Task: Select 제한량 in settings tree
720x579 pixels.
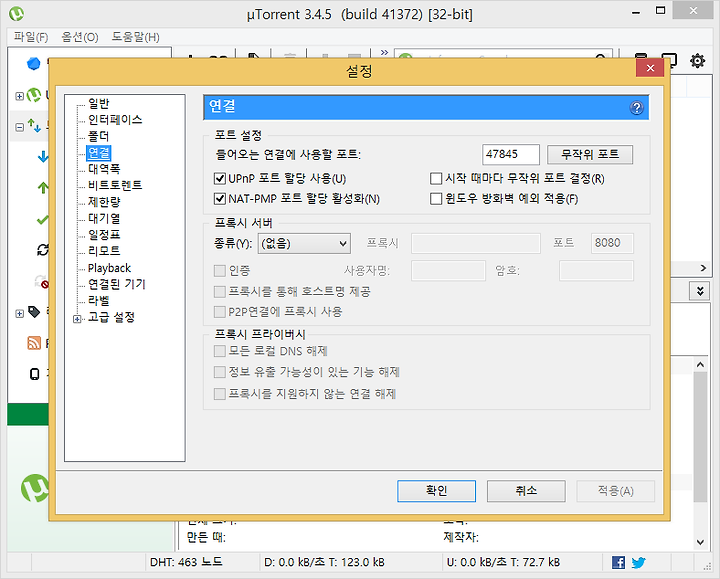Action: tap(104, 202)
